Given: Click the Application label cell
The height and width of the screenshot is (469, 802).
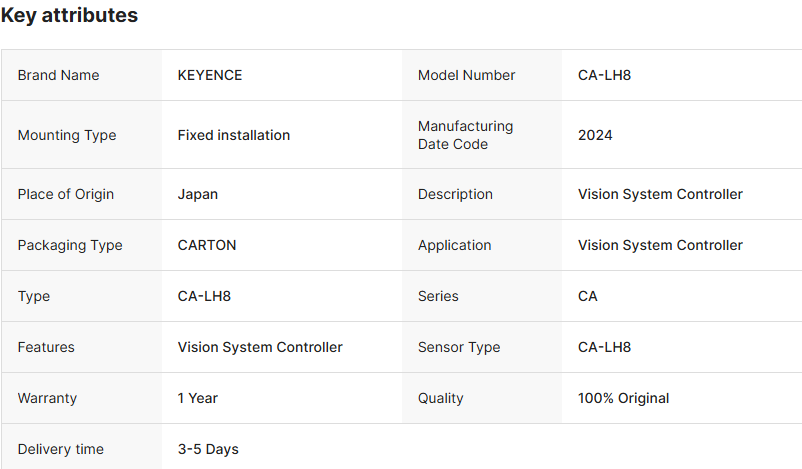Looking at the screenshot, I should (455, 245).
